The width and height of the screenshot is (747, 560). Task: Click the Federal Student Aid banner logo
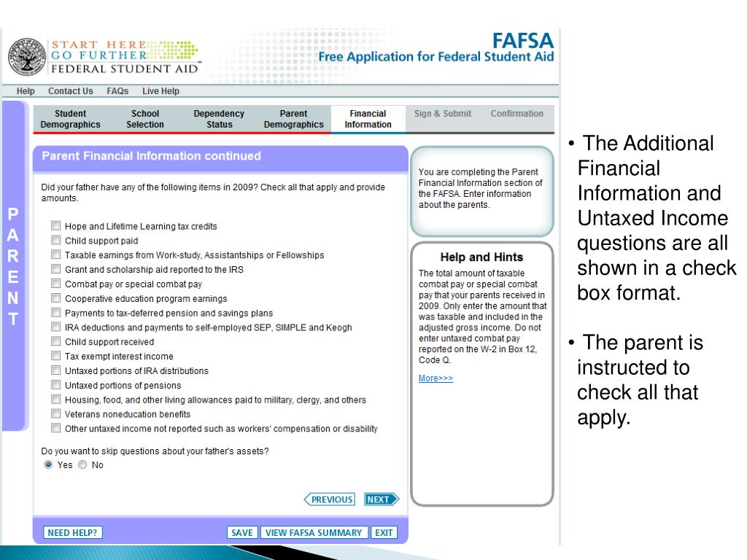[x=124, y=55]
